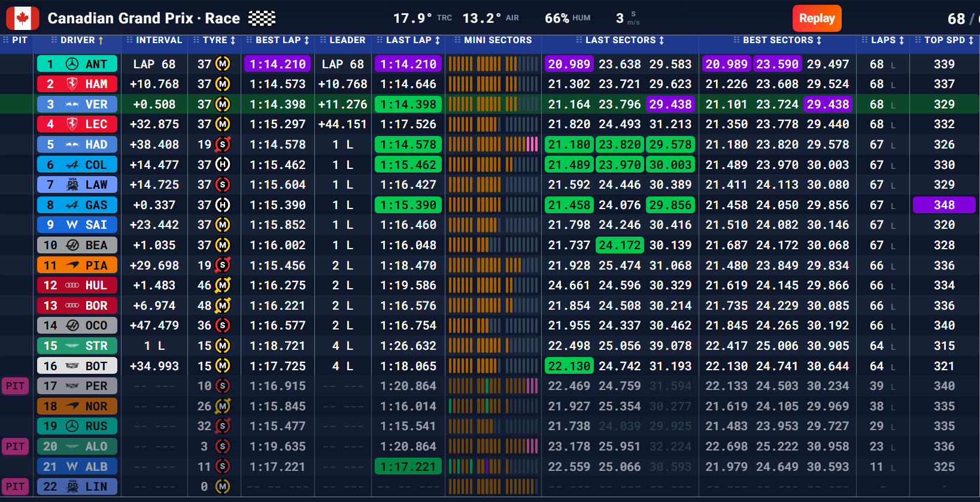The width and height of the screenshot is (980, 502).
Task: Click the Canadian flag icon
Action: click(23, 18)
